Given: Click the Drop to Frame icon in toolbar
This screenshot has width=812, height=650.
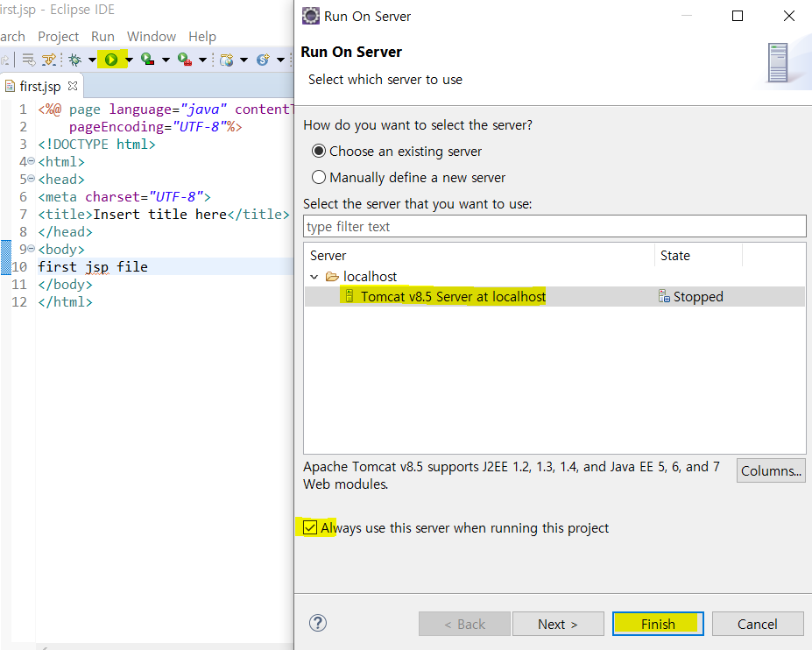Looking at the screenshot, I should 29,60.
